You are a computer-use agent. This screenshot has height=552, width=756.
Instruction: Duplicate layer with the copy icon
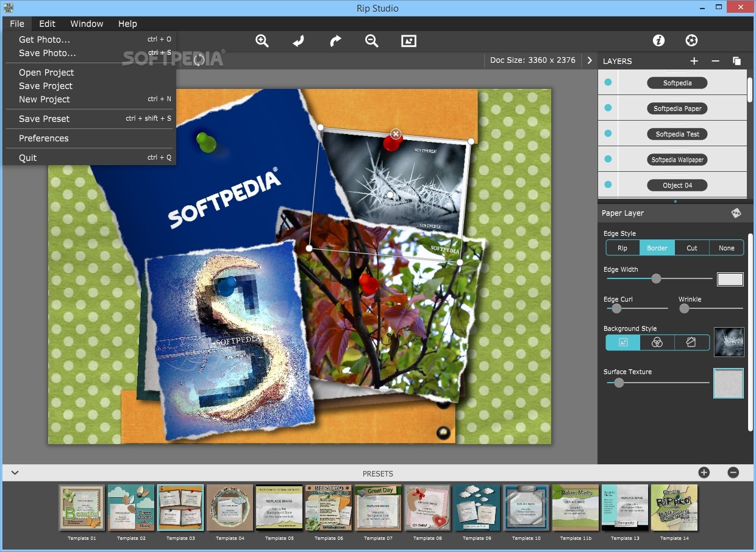[736, 61]
